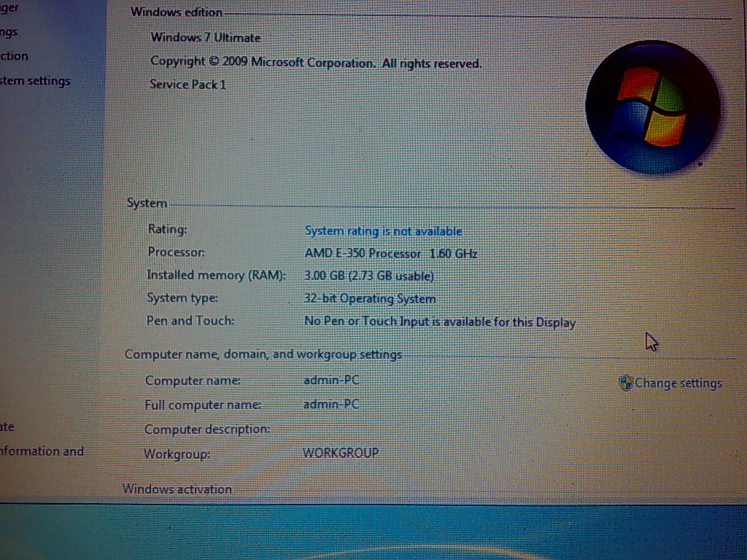Screen dimensions: 747x560
Task: Click the '3.00 GB (2.73 GB usable)' value
Action: click(x=368, y=276)
